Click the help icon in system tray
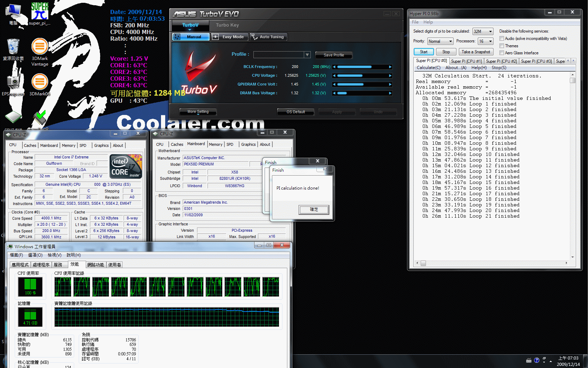 537,360
